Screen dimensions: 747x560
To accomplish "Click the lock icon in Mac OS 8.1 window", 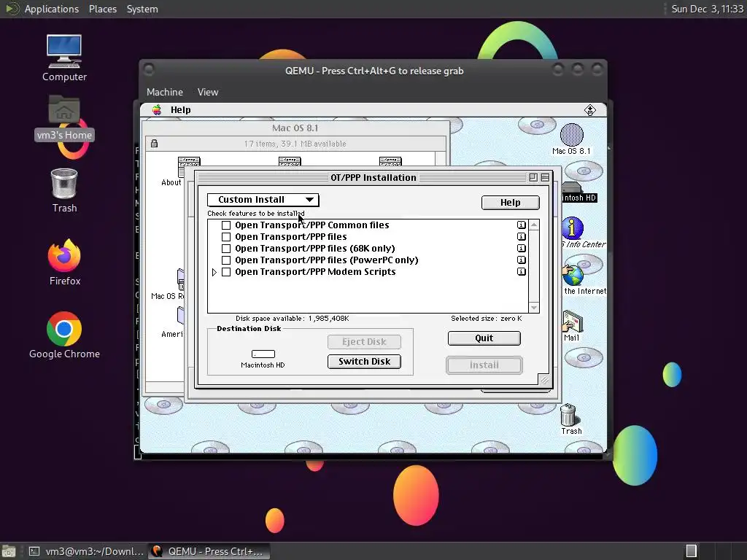I will coord(154,144).
